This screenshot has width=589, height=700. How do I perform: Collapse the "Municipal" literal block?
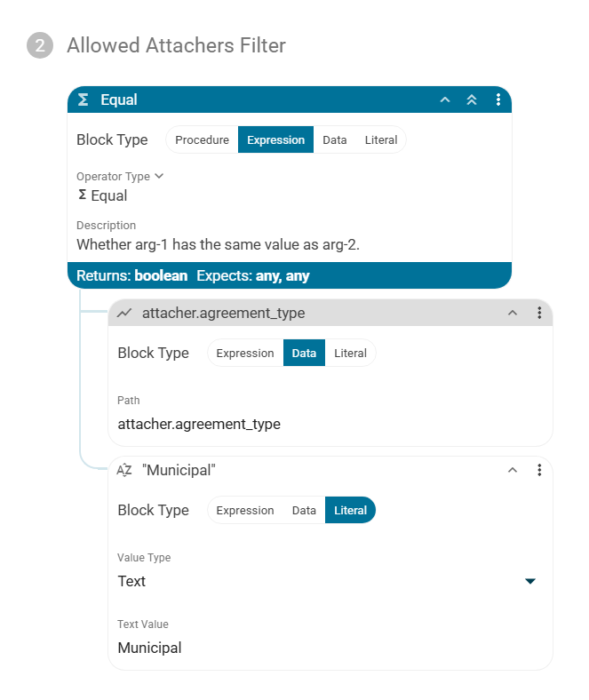pyautogui.click(x=512, y=470)
